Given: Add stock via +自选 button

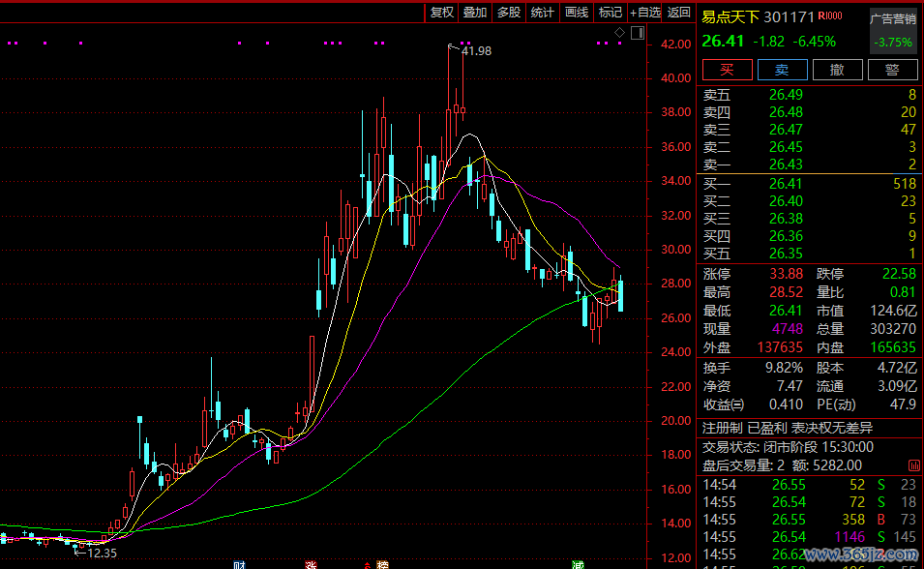Looking at the screenshot, I should [x=645, y=13].
